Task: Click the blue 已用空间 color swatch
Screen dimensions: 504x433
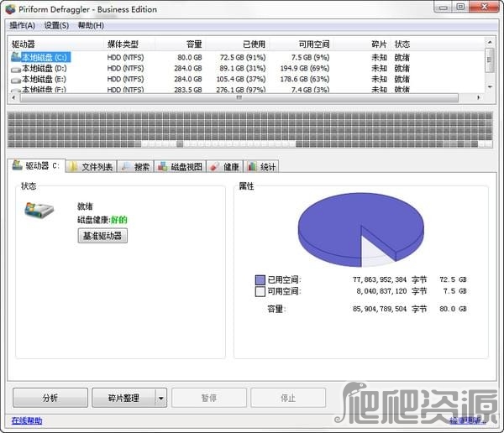Action: point(260,279)
